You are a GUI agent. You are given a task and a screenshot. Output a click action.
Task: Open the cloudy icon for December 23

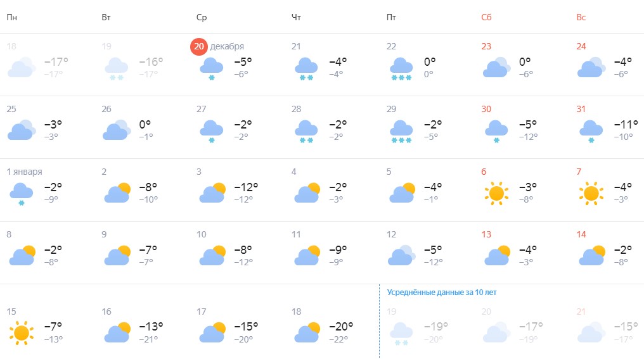tap(496, 67)
